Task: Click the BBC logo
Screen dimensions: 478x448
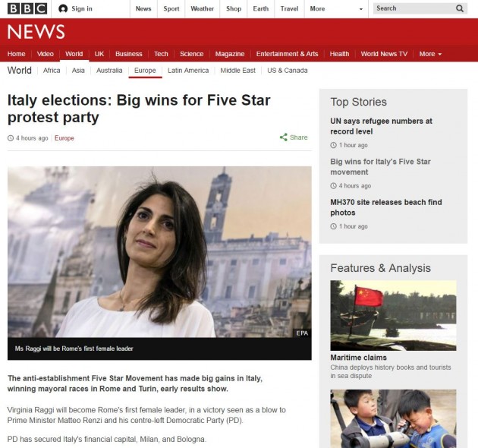Action: pyautogui.click(x=27, y=8)
